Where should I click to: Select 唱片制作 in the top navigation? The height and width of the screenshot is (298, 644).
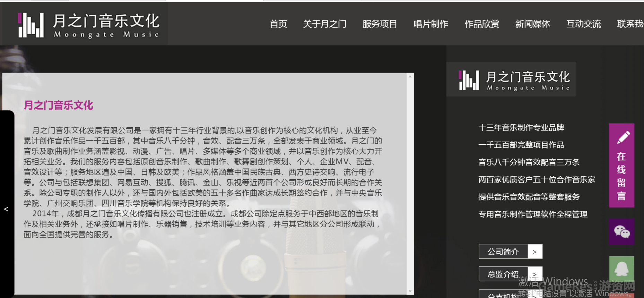click(431, 24)
